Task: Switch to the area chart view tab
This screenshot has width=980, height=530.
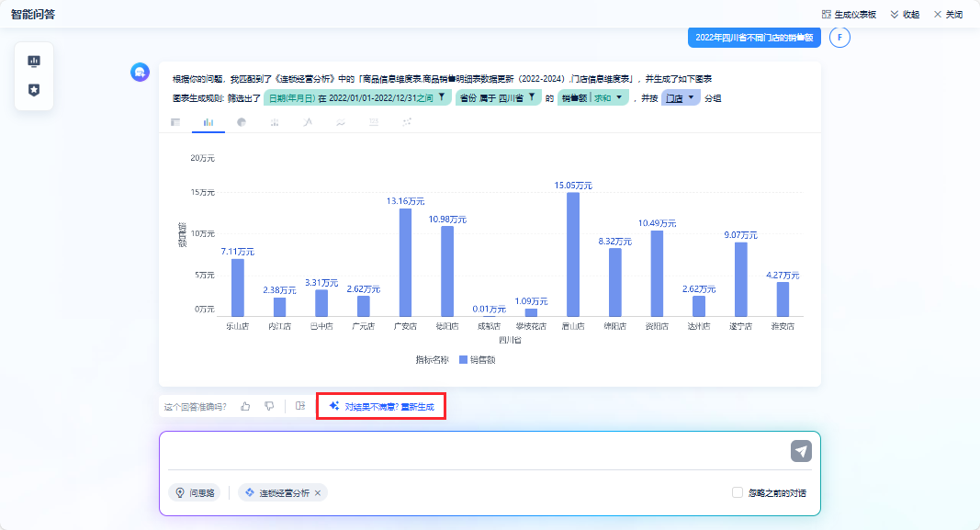Action: coord(341,122)
